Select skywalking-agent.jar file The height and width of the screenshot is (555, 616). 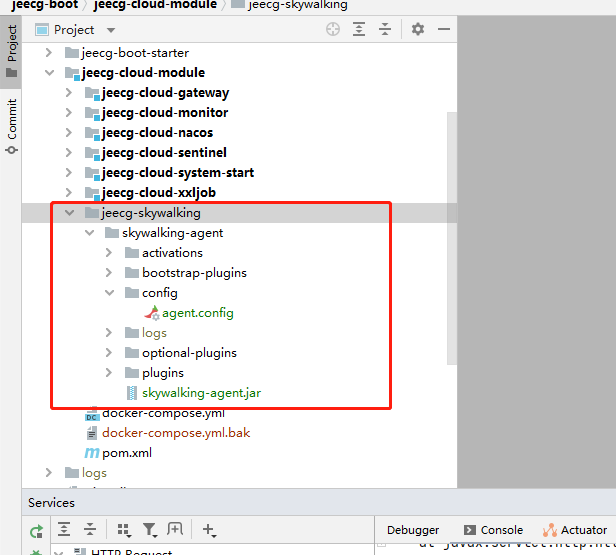point(202,393)
